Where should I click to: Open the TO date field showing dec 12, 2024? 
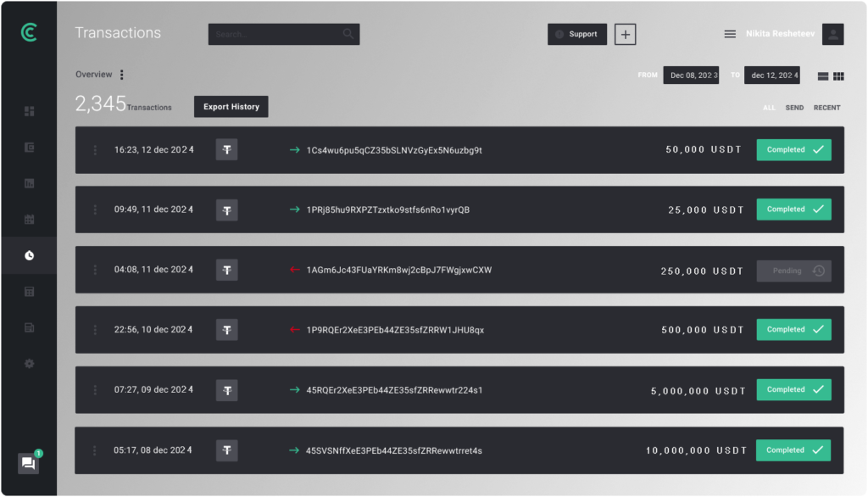(x=771, y=75)
